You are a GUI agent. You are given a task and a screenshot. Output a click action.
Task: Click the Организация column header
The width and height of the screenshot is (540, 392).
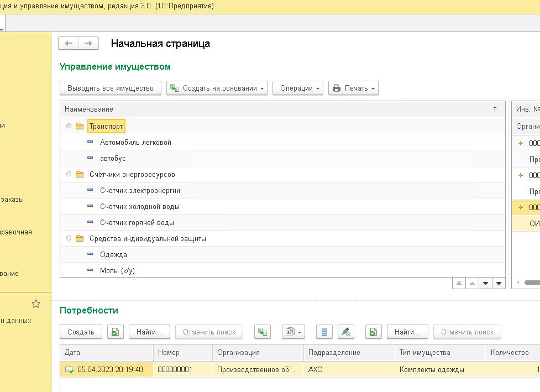258,352
